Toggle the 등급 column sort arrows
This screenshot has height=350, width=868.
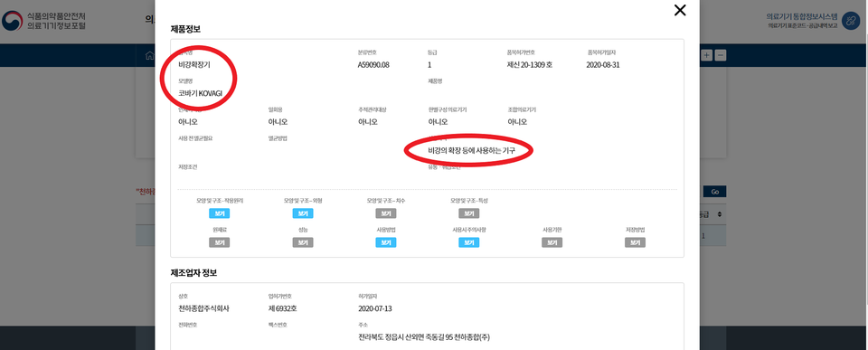[x=719, y=213]
